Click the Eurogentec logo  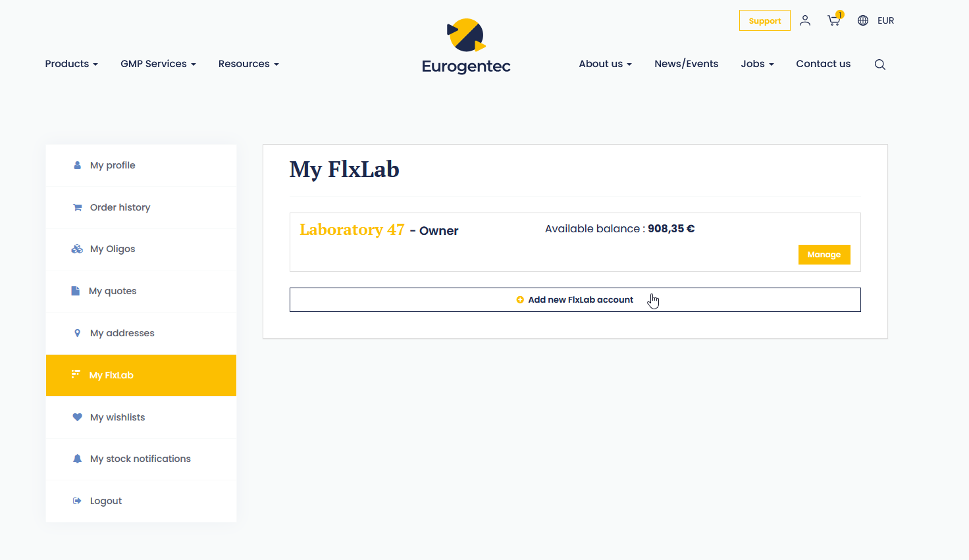(466, 46)
